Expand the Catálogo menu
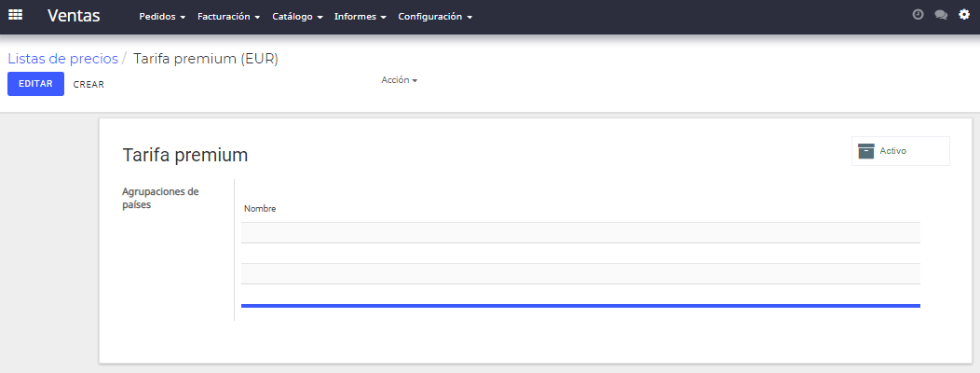This screenshot has height=373, width=980. click(297, 17)
